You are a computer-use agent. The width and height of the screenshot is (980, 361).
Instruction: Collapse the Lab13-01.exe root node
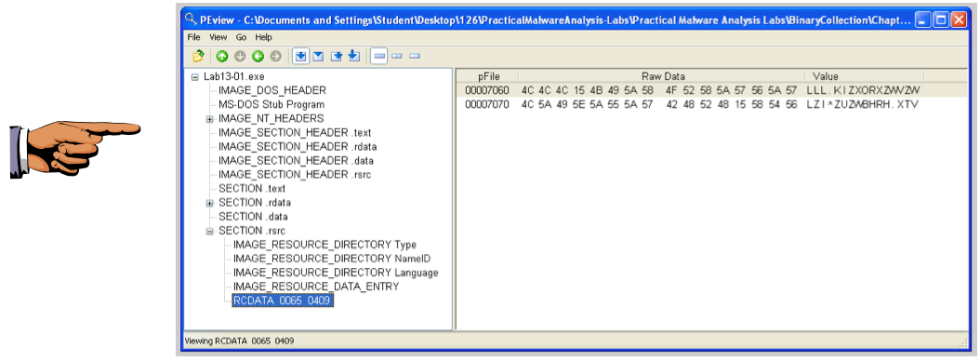click(195, 77)
